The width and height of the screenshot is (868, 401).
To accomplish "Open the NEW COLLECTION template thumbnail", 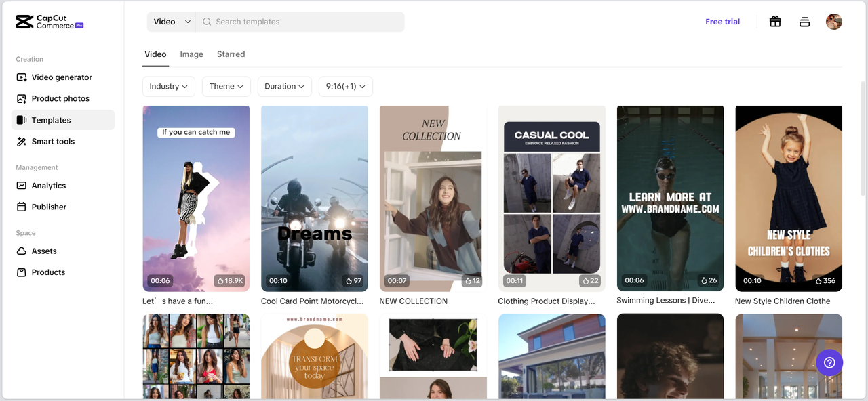I will pos(433,198).
